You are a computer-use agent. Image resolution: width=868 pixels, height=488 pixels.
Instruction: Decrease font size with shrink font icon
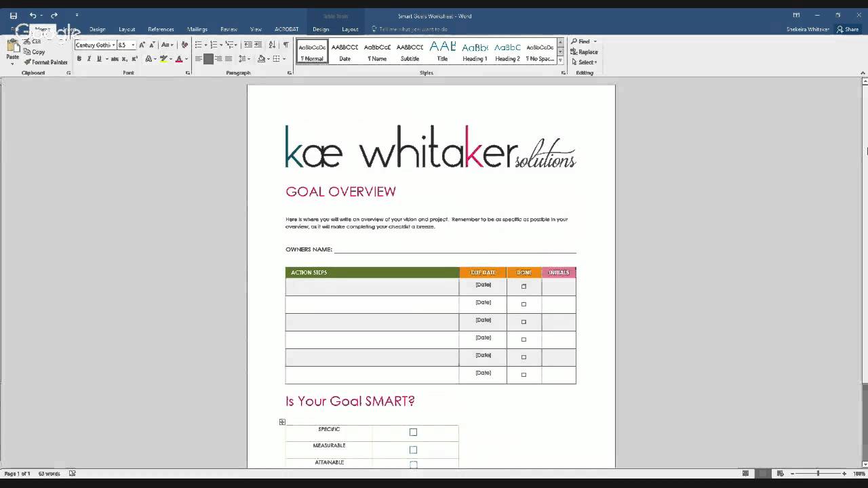[152, 45]
